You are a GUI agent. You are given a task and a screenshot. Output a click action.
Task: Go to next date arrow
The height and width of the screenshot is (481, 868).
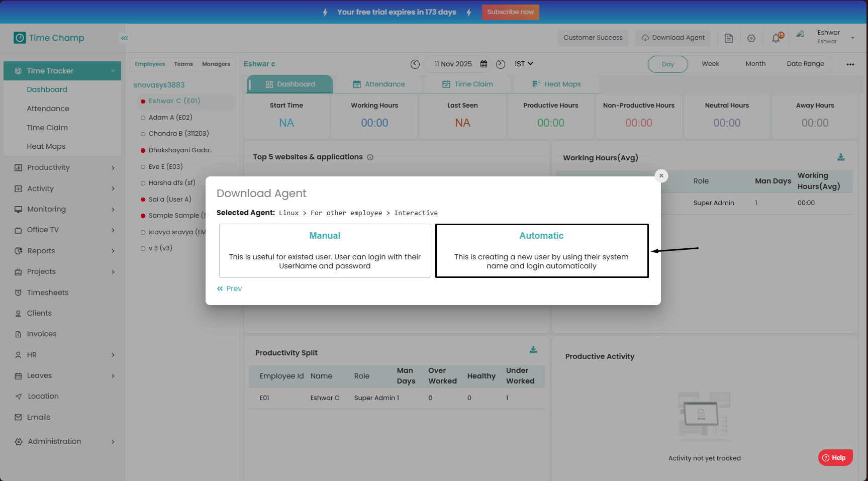pos(501,64)
